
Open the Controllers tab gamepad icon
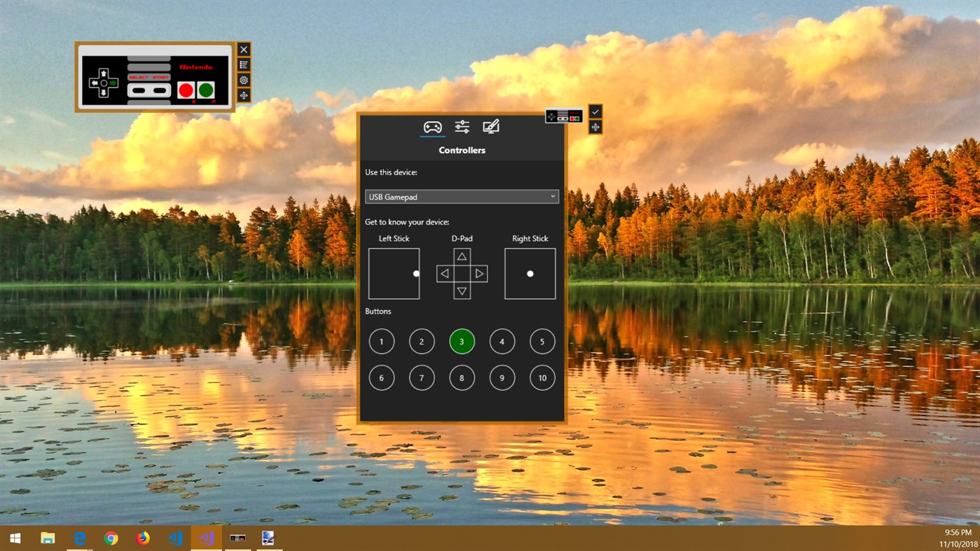click(432, 126)
